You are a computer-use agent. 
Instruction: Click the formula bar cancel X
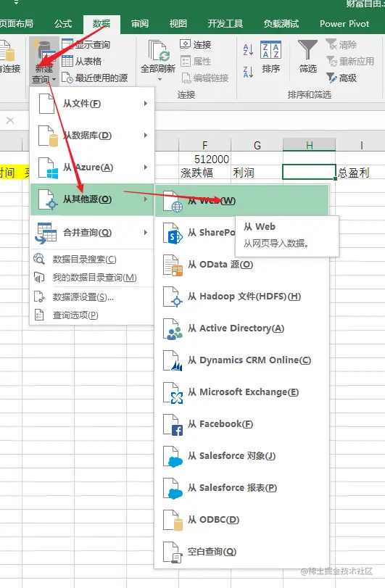(x=10, y=120)
